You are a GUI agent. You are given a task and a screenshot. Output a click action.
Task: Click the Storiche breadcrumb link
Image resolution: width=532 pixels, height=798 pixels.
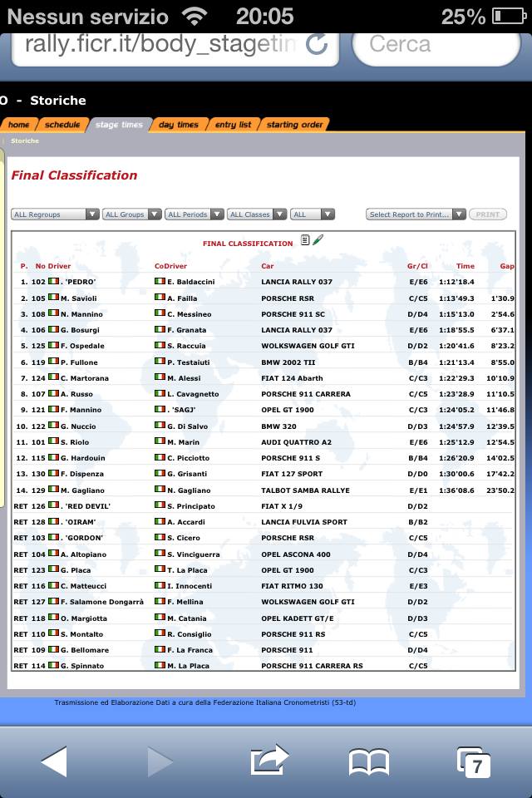click(25, 140)
